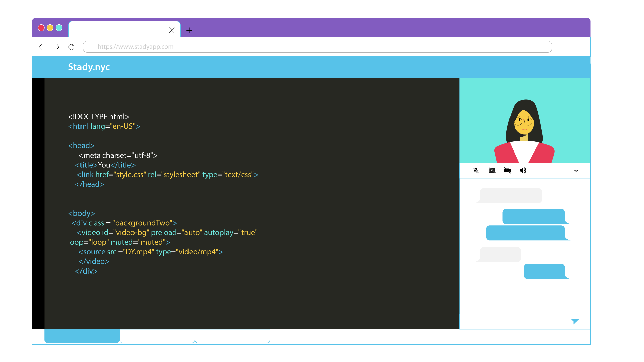Close the current browser tab
Image resolution: width=644 pixels, height=362 pixels.
172,30
